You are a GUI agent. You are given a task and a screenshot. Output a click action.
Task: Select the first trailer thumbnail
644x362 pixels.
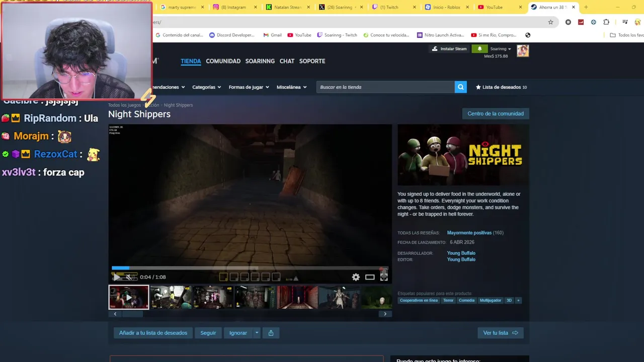click(x=129, y=297)
